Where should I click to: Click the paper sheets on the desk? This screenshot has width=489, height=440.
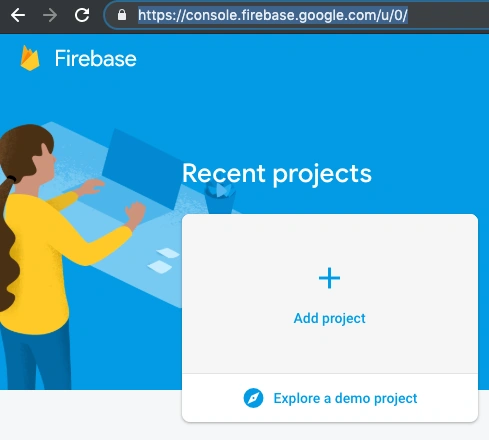[x=164, y=261]
